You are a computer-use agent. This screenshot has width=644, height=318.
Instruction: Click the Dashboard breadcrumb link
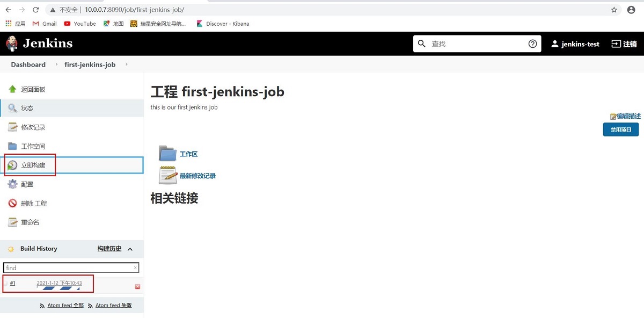click(28, 64)
